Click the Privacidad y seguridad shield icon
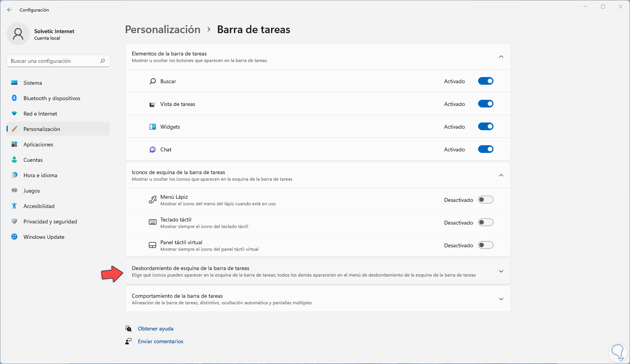The height and width of the screenshot is (364, 630). click(14, 221)
